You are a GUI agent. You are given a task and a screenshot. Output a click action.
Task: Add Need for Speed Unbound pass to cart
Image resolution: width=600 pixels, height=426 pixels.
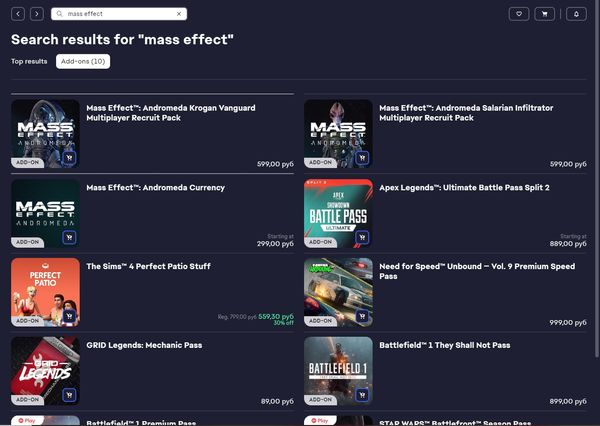362,317
